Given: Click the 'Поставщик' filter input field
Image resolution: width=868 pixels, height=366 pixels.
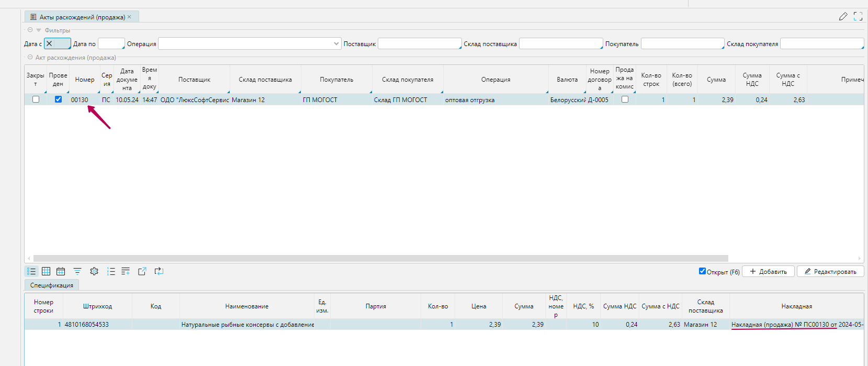Looking at the screenshot, I should 419,44.
